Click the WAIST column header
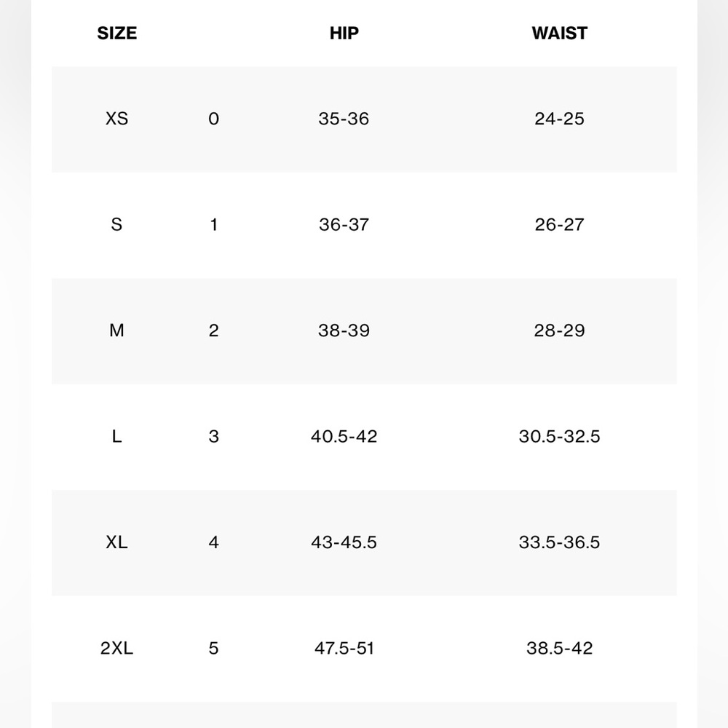The image size is (728, 728). tap(559, 33)
